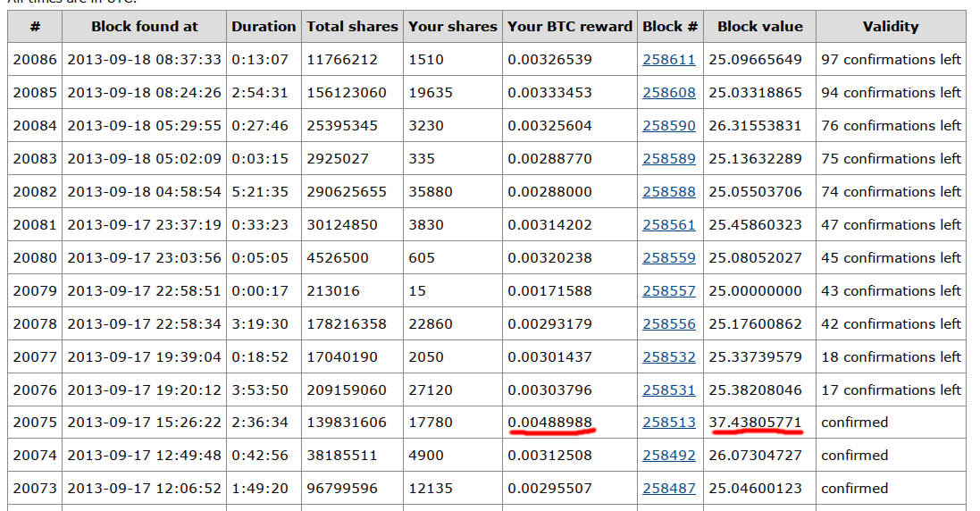Click the "Your BTC reward" column header
The height and width of the screenshot is (511, 980).
tap(570, 27)
